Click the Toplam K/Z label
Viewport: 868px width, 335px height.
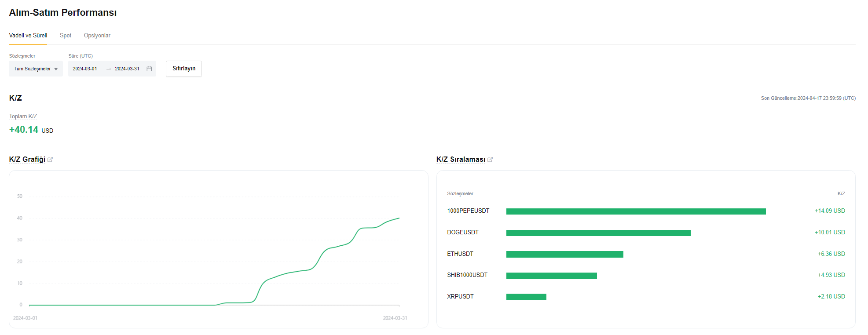(x=23, y=117)
